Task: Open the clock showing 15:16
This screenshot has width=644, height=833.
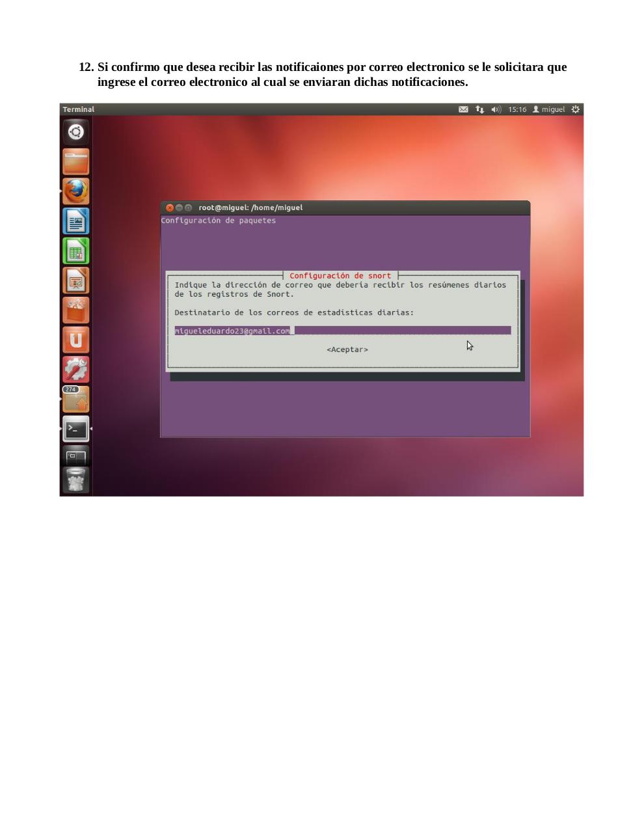Action: pyautogui.click(x=517, y=109)
